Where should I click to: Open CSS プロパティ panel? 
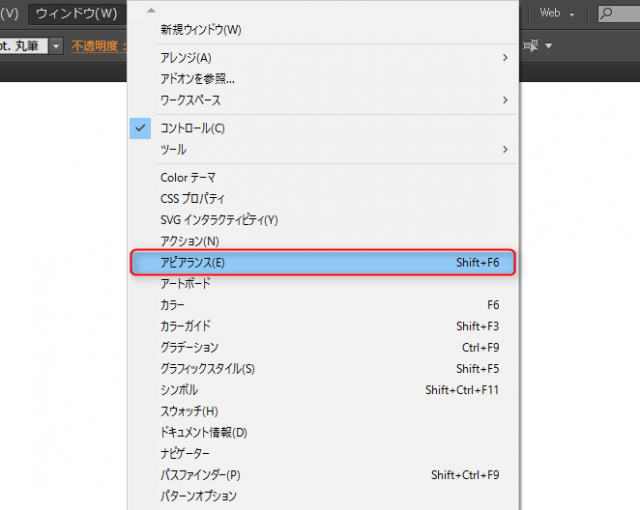click(192, 199)
